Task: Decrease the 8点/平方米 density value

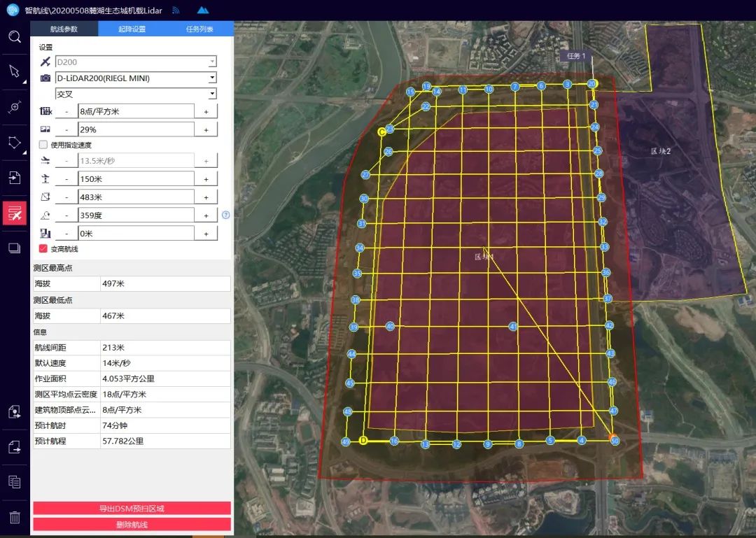Action: pyautogui.click(x=66, y=111)
